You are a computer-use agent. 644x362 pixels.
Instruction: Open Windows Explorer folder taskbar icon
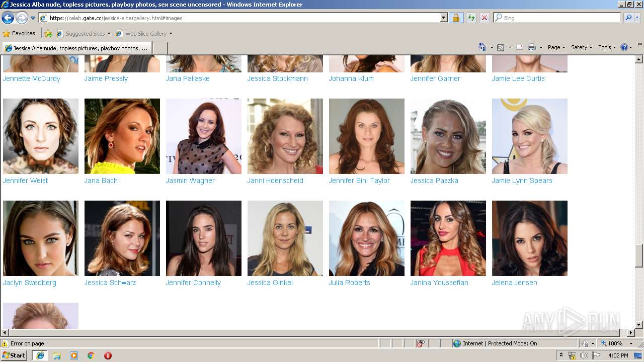coord(57,355)
